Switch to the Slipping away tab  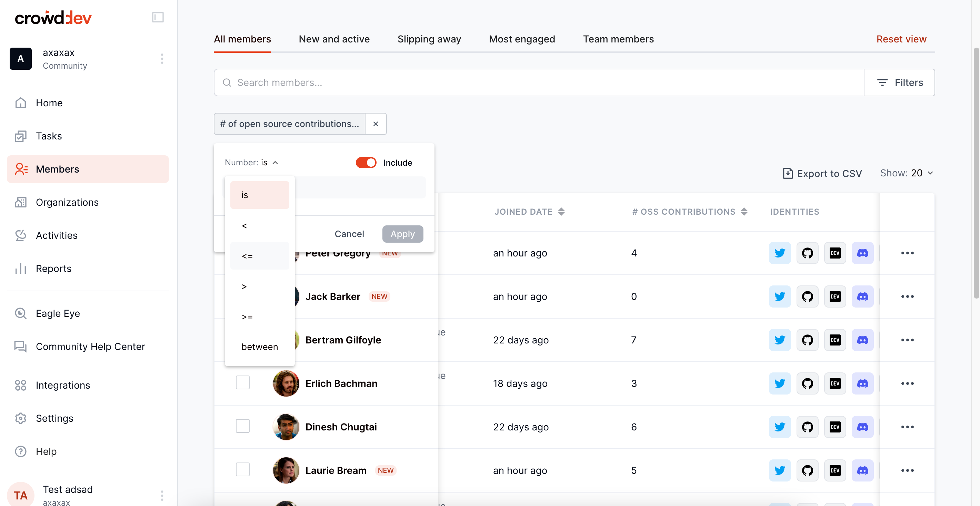[x=429, y=39]
